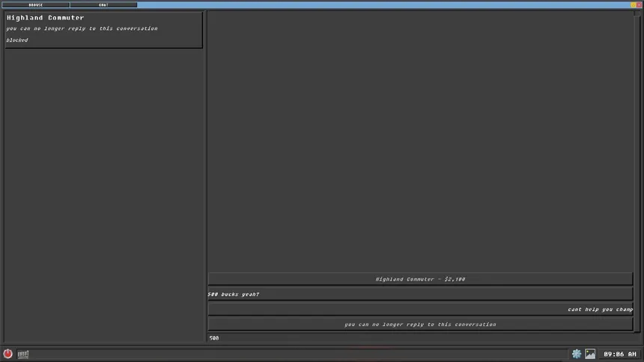Open the shopping cart taskbar icon
Viewport: 644px width, 362px height.
coord(23,354)
